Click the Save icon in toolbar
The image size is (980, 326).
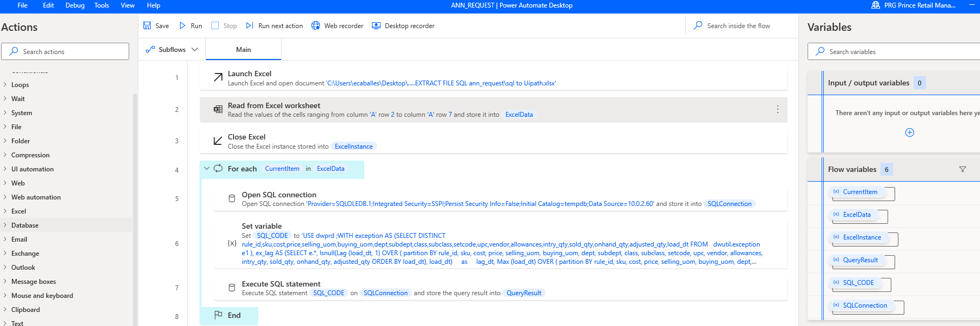(147, 25)
